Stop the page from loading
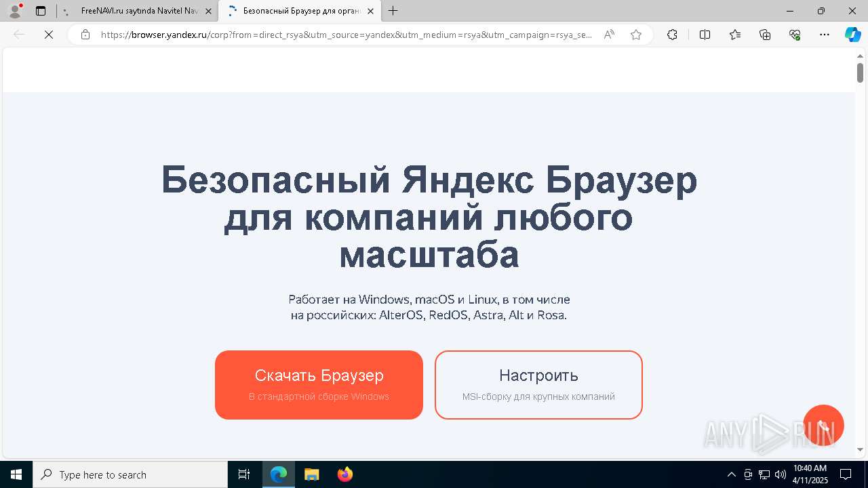This screenshot has width=868, height=488. (x=49, y=35)
